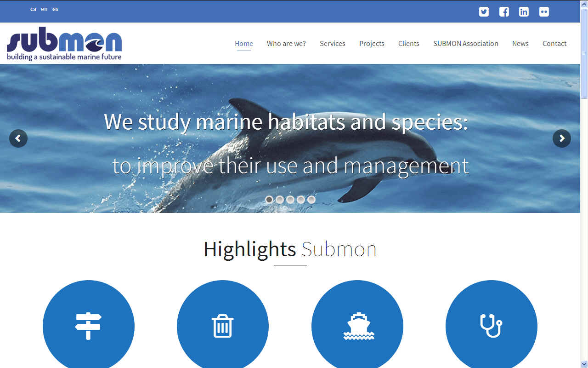Open the Services menu item
Viewport: 588px width, 368px height.
coord(333,44)
